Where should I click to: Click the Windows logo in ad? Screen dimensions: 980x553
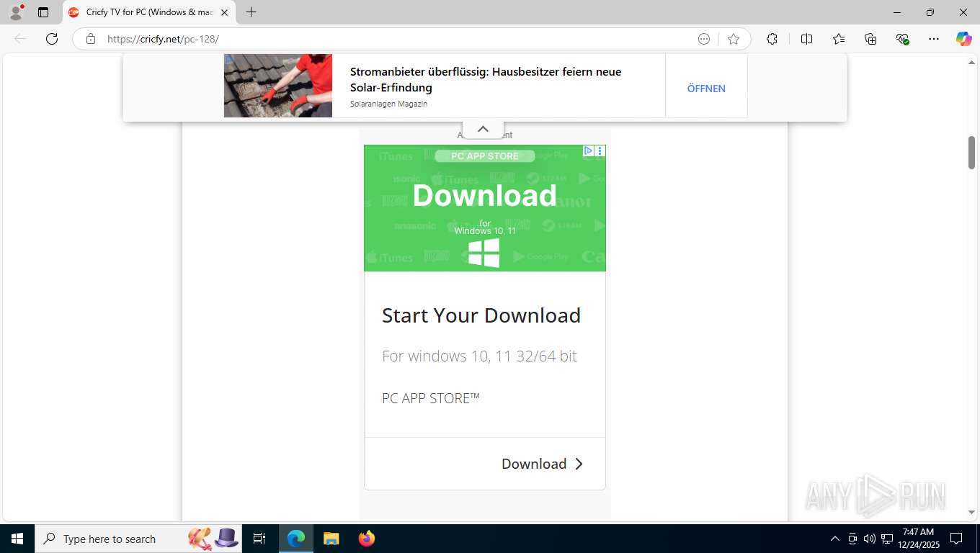click(x=484, y=253)
